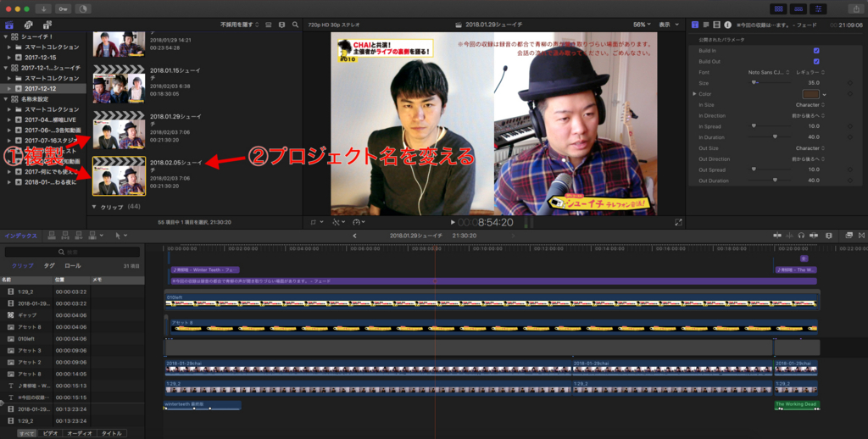868x439 pixels.
Task: Open the browser filter options icon
Action: (x=281, y=25)
